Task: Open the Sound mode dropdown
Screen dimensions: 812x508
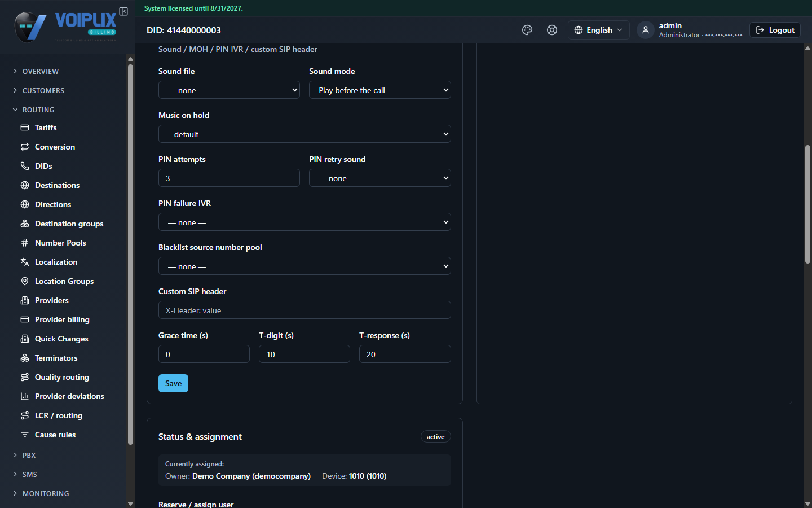Action: pos(380,90)
